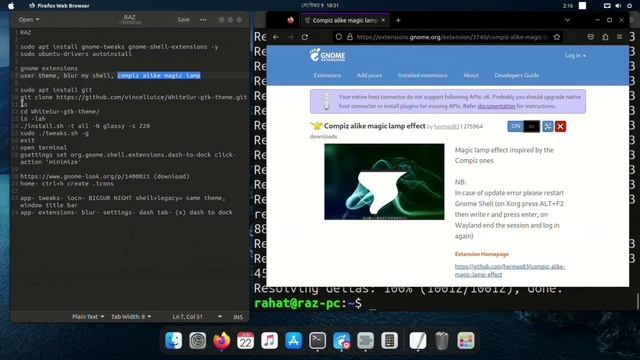640x360 pixels.
Task: Click the magic lamp effect screenshot
Action: 384,182
